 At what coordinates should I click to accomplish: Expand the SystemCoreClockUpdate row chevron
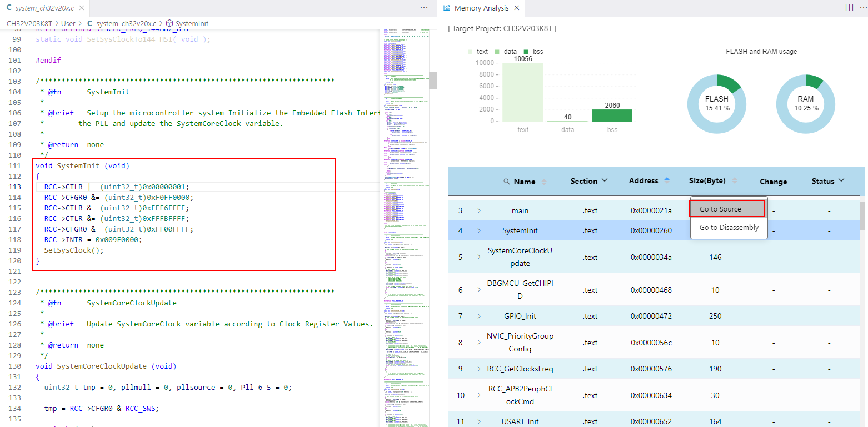(479, 257)
